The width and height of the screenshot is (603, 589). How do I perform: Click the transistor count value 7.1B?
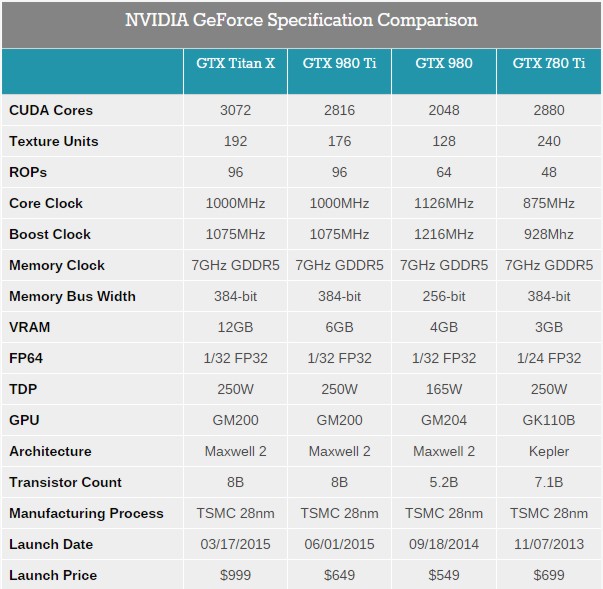[549, 482]
